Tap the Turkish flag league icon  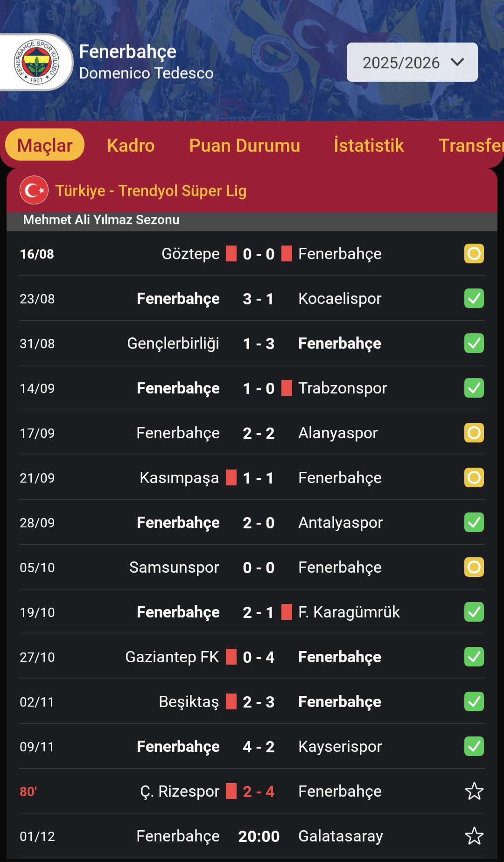[x=34, y=190]
